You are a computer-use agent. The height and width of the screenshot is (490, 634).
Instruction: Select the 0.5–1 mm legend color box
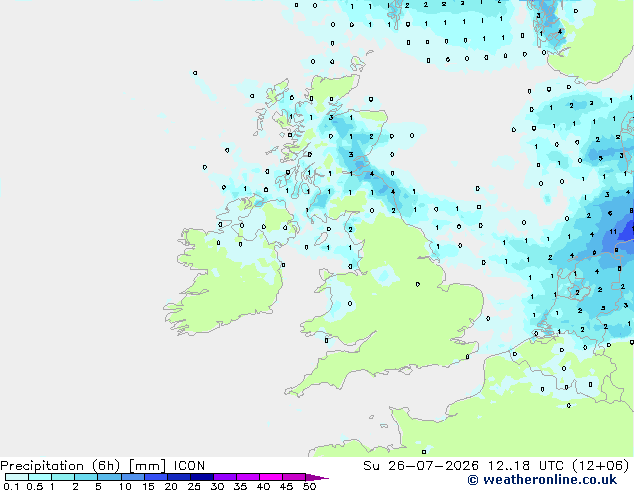pyautogui.click(x=40, y=477)
